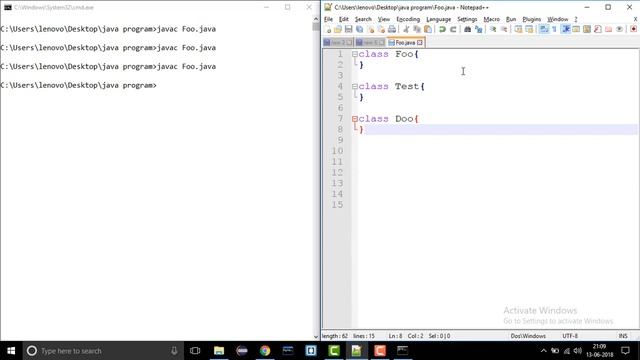
Task: Open the Windows Start menu
Action: tap(11, 351)
